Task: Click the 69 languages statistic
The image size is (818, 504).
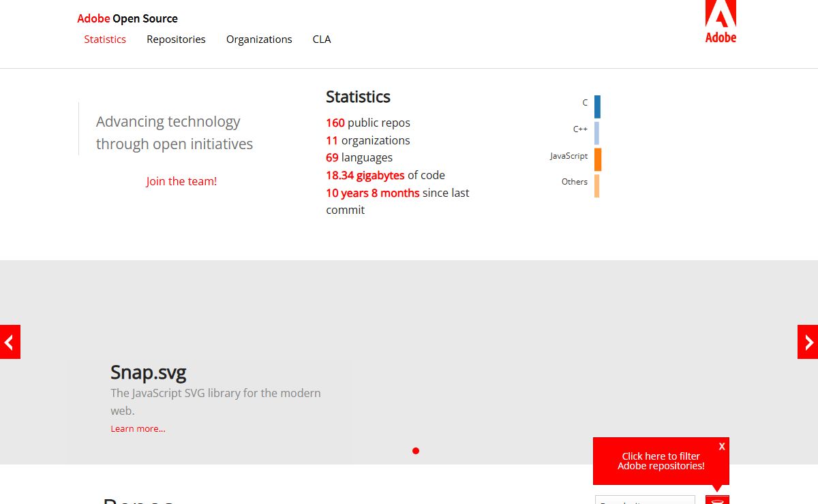Action: coord(359,157)
